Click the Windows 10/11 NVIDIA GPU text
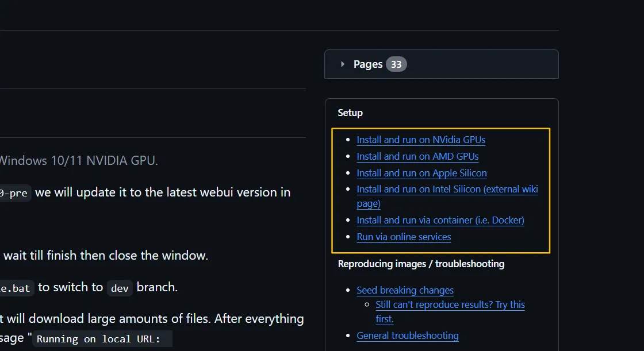 [x=78, y=160]
